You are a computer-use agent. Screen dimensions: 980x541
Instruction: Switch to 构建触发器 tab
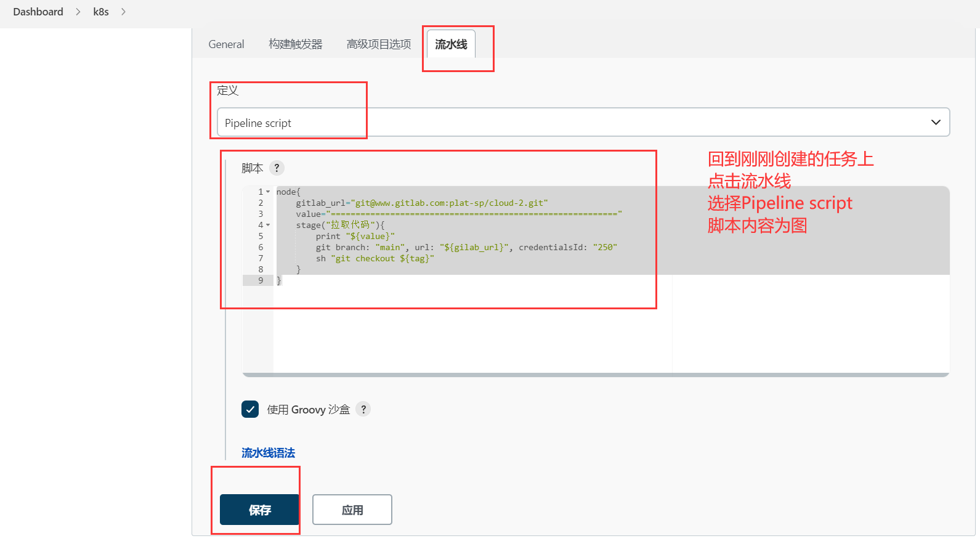296,44
